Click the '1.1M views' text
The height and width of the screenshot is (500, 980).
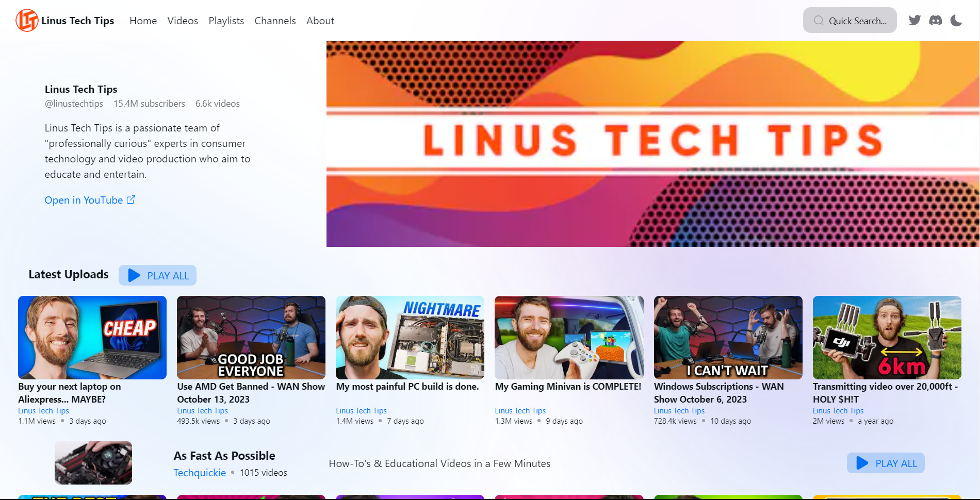tap(37, 421)
